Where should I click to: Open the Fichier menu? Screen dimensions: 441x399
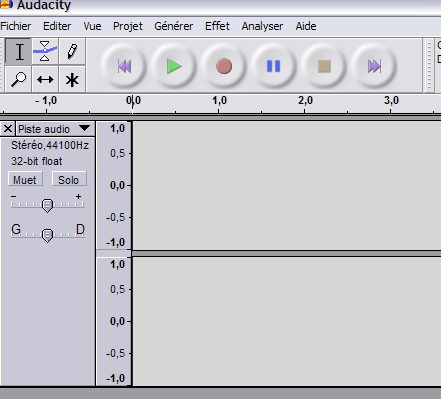pyautogui.click(x=16, y=26)
